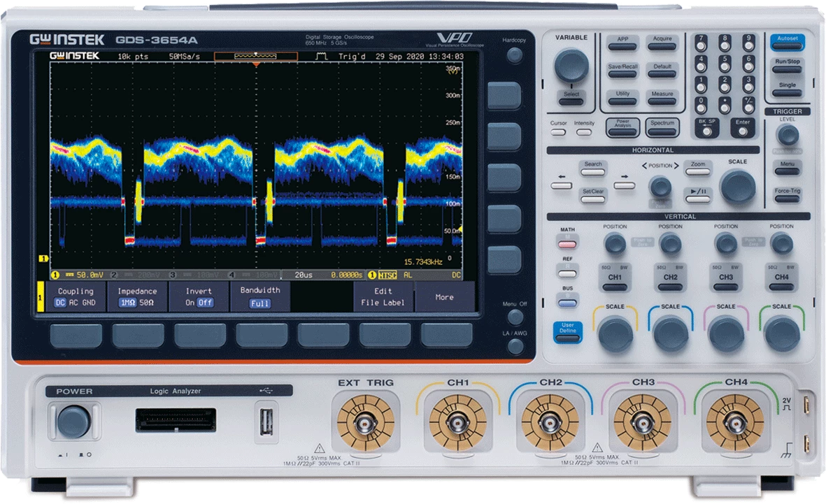
Task: Open the Trigger Menu button
Action: [788, 168]
